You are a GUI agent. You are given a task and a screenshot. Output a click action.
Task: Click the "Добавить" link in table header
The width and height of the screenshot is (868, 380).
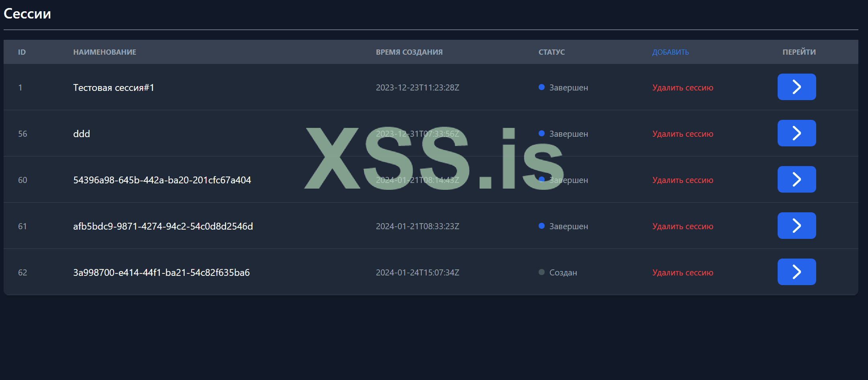pyautogui.click(x=670, y=52)
